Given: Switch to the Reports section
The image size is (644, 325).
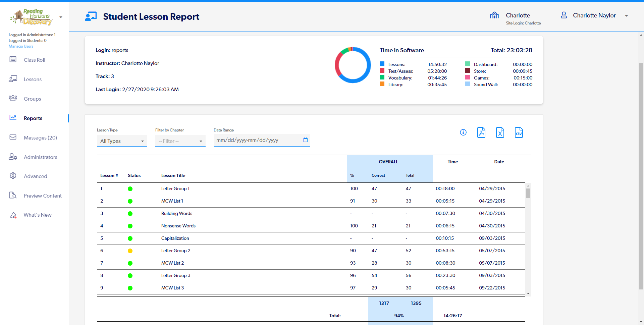Looking at the screenshot, I should coord(33,118).
